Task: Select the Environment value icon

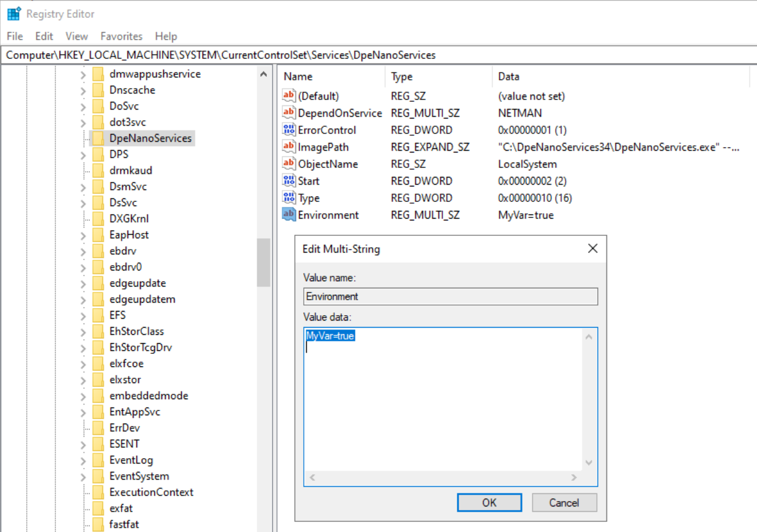Action: pos(289,214)
